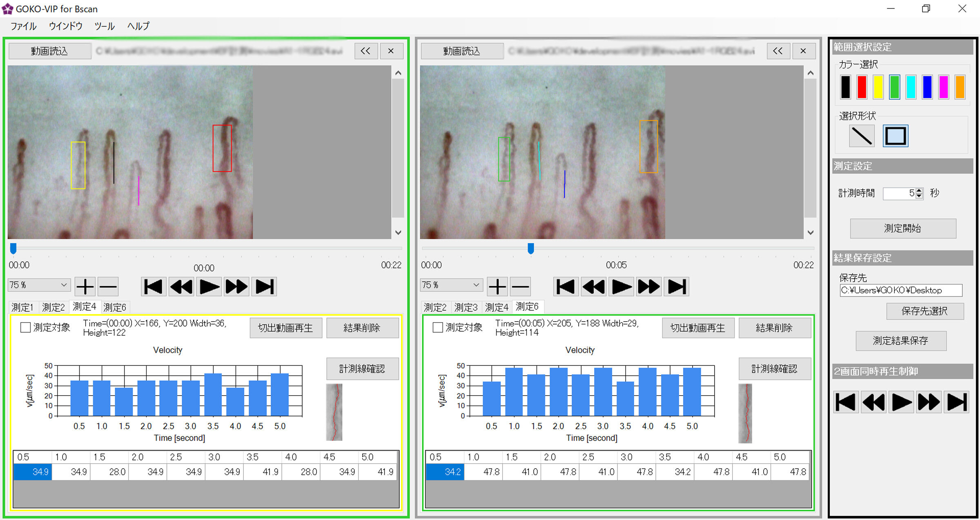Switch to 測定6 tab in left panel
This screenshot has width=980, height=520.
pos(115,307)
